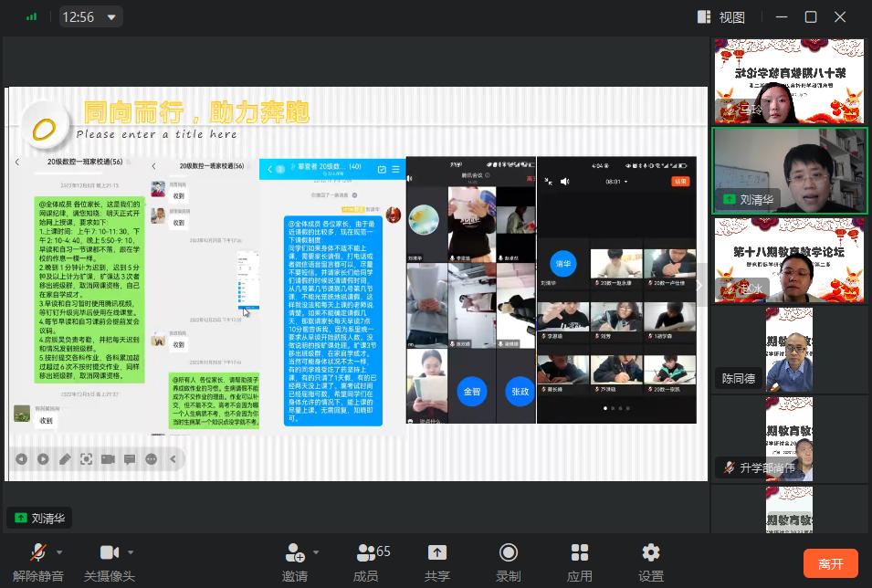Click back chevron in the blue chat header
Image resolution: width=872 pixels, height=588 pixels.
point(269,169)
